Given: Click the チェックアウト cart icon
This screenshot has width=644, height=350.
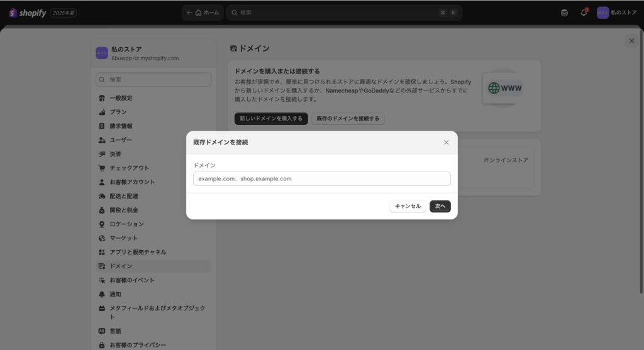Looking at the screenshot, I should pos(102,168).
